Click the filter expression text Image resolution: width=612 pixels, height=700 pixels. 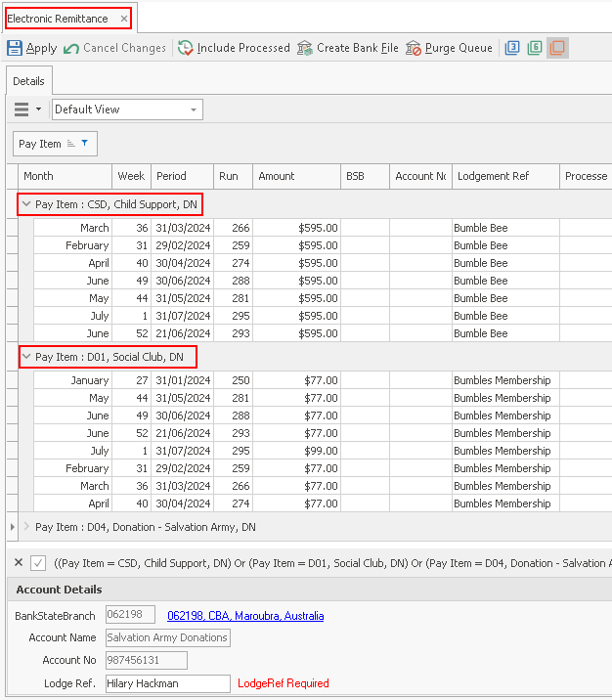(332, 563)
